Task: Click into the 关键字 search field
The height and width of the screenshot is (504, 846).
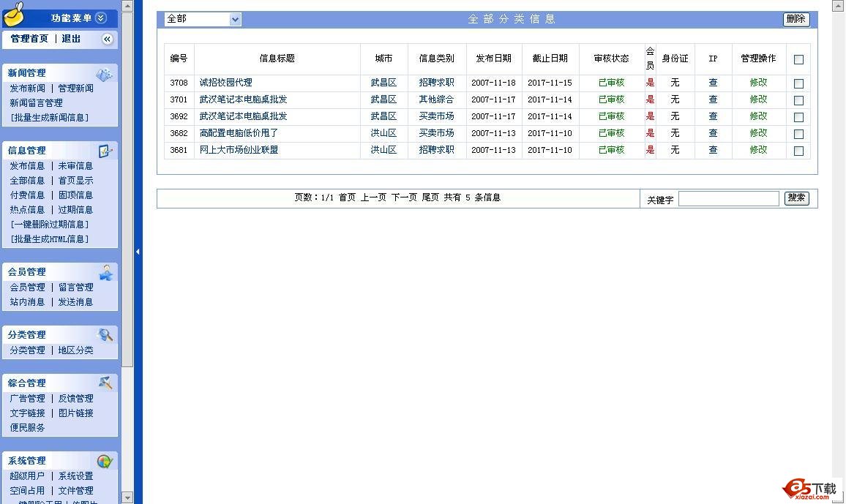Action: (728, 198)
